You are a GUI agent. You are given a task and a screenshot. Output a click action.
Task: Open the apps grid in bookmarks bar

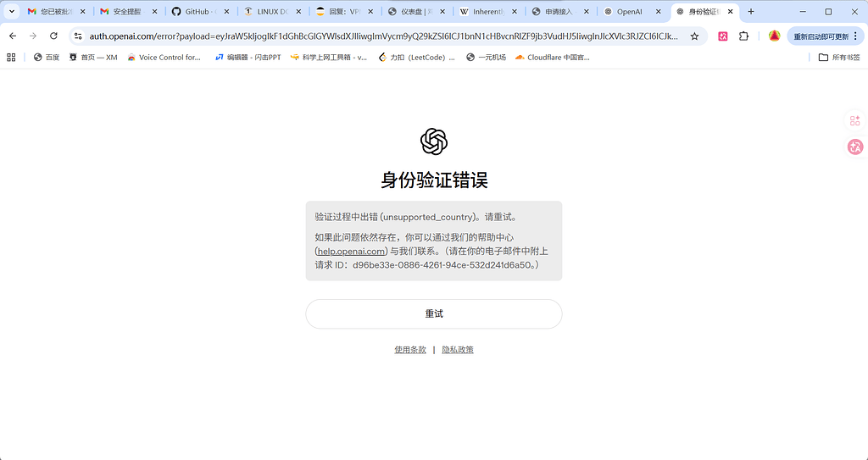point(11,57)
